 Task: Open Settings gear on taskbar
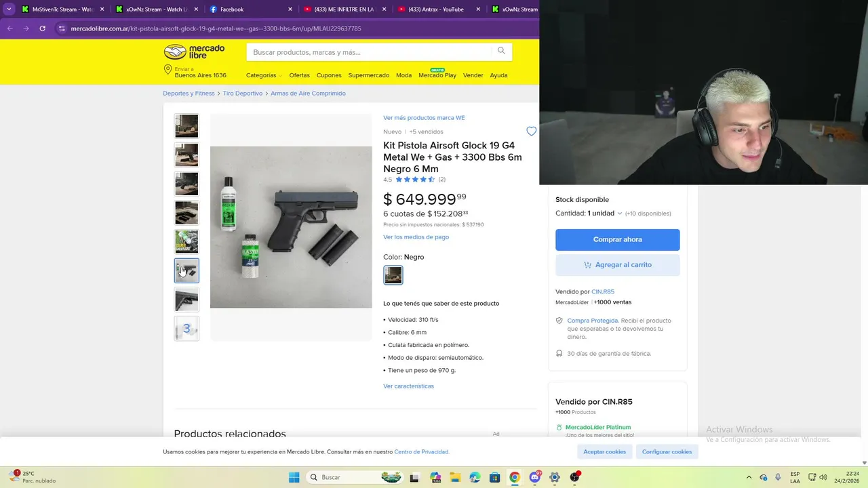555,477
